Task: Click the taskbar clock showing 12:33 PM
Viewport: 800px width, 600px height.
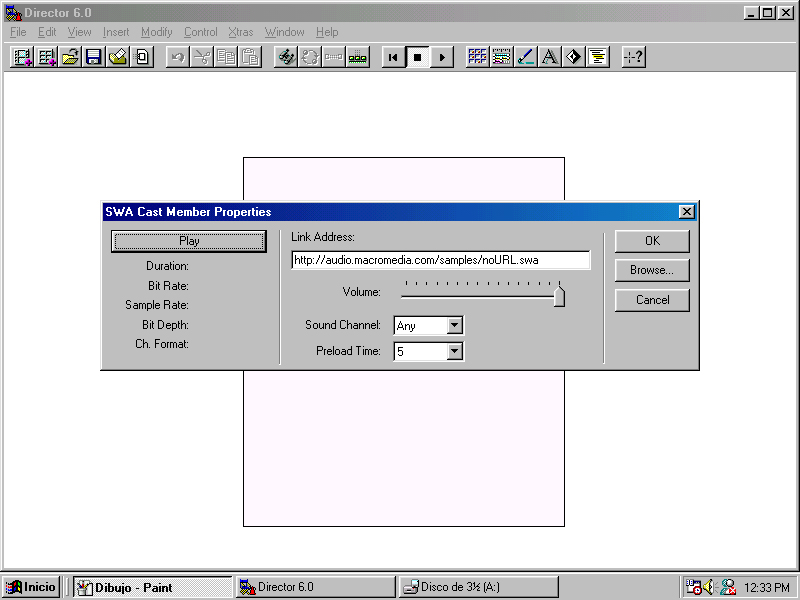Action: click(x=766, y=588)
